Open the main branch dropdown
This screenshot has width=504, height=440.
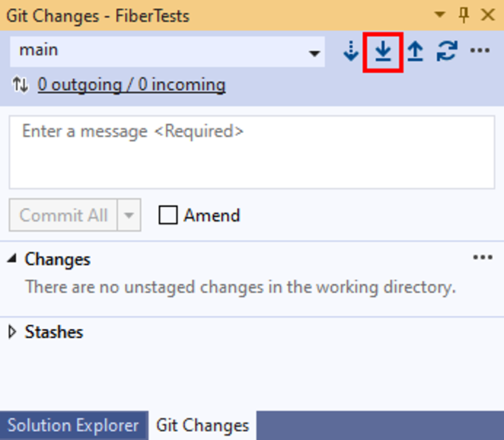[315, 53]
